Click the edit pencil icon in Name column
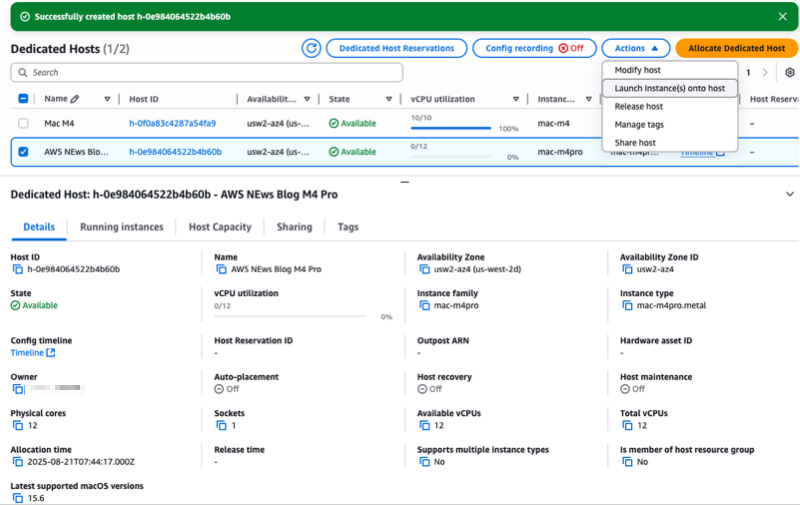The width and height of the screenshot is (800, 505). (x=75, y=99)
